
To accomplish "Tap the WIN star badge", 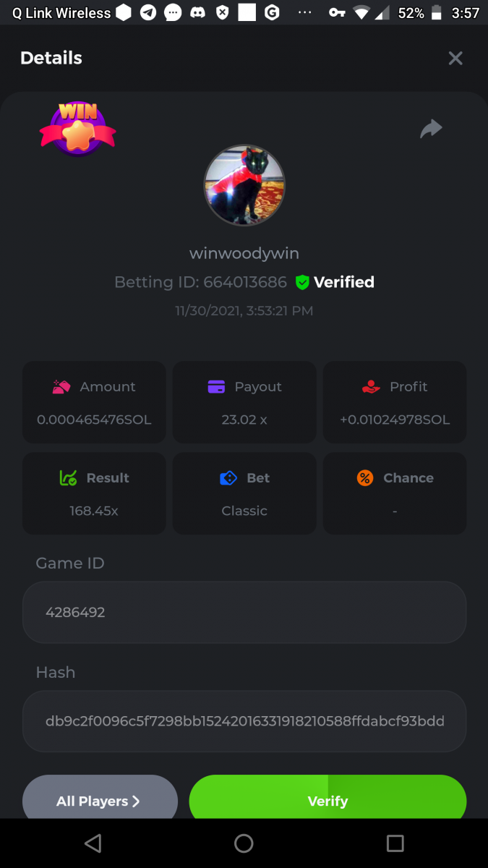I will tap(77, 129).
